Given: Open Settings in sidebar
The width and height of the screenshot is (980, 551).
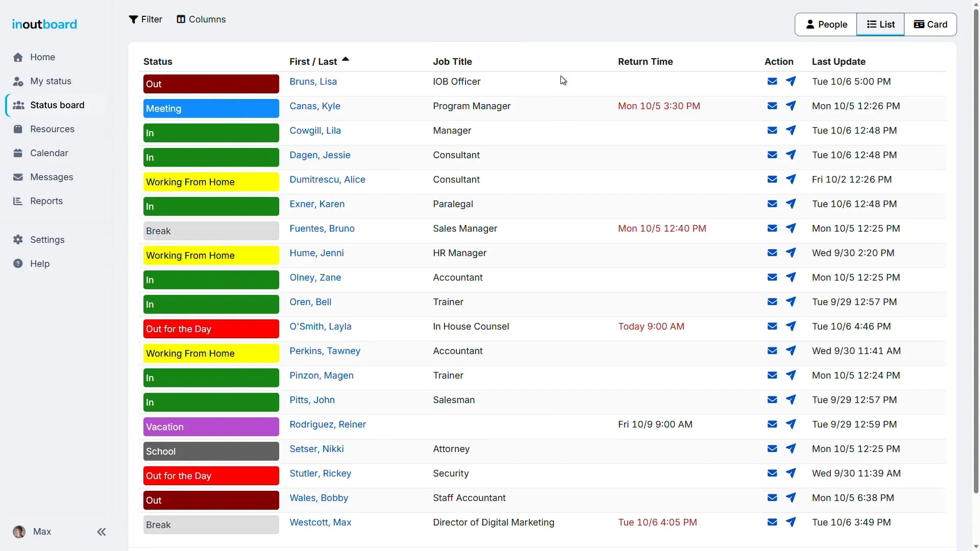Looking at the screenshot, I should pyautogui.click(x=39, y=240).
